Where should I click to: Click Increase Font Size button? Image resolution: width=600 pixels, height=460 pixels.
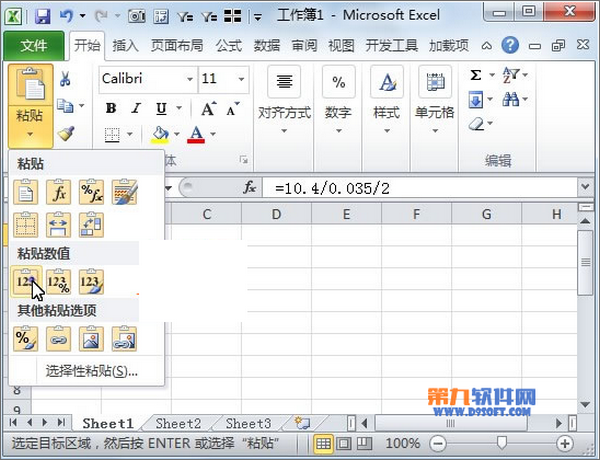click(x=209, y=109)
